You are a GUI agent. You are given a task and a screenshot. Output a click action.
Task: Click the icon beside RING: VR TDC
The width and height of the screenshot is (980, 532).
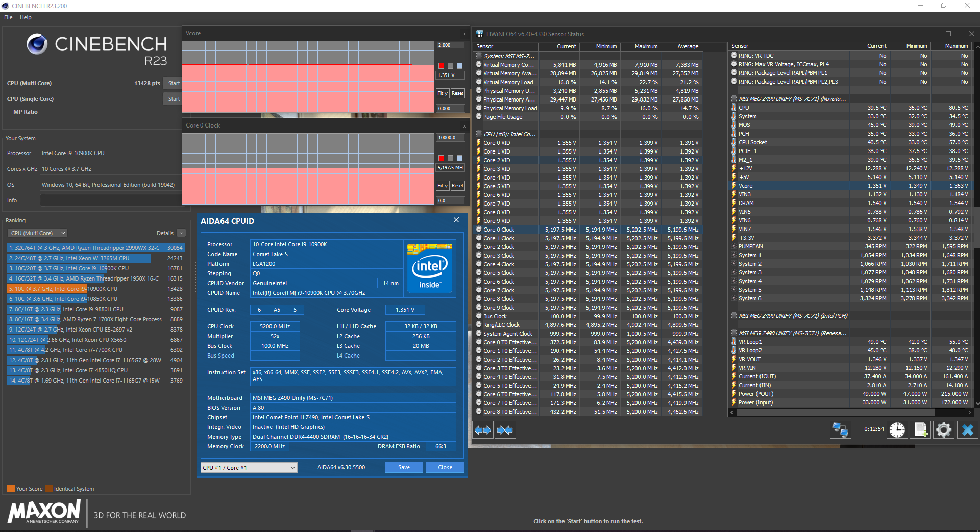point(734,56)
